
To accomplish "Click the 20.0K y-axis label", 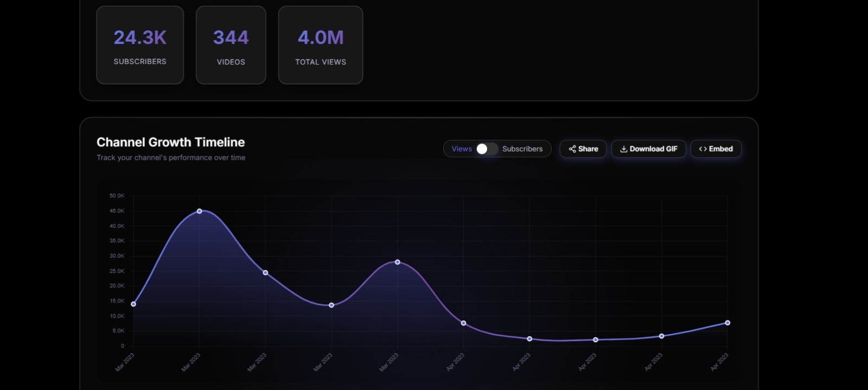I will 117,286.
